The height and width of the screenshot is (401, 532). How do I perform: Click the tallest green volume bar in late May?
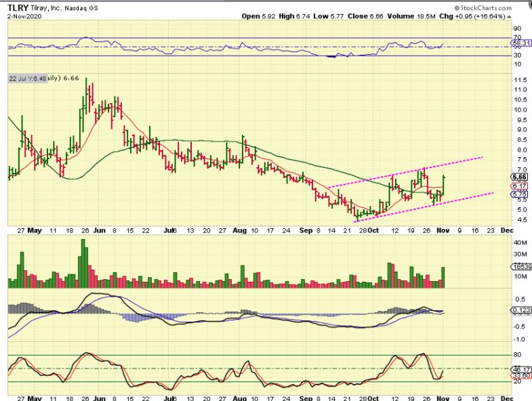click(x=84, y=263)
